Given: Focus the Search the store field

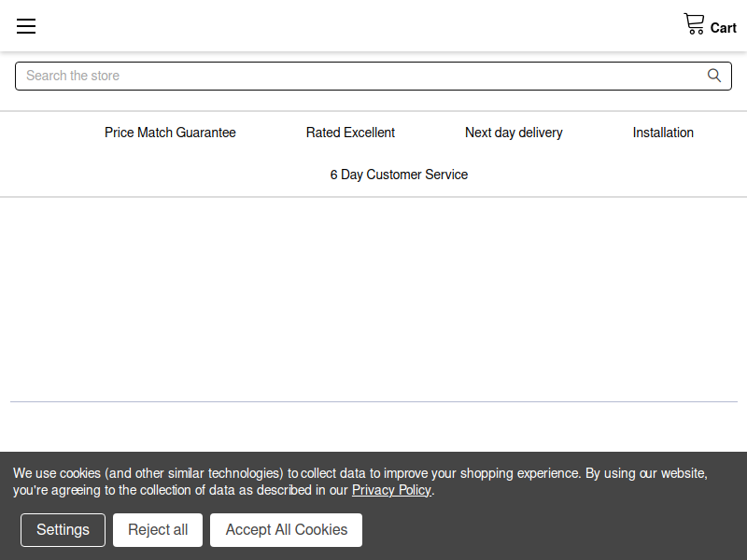Looking at the screenshot, I should pyautogui.click(x=373, y=76).
